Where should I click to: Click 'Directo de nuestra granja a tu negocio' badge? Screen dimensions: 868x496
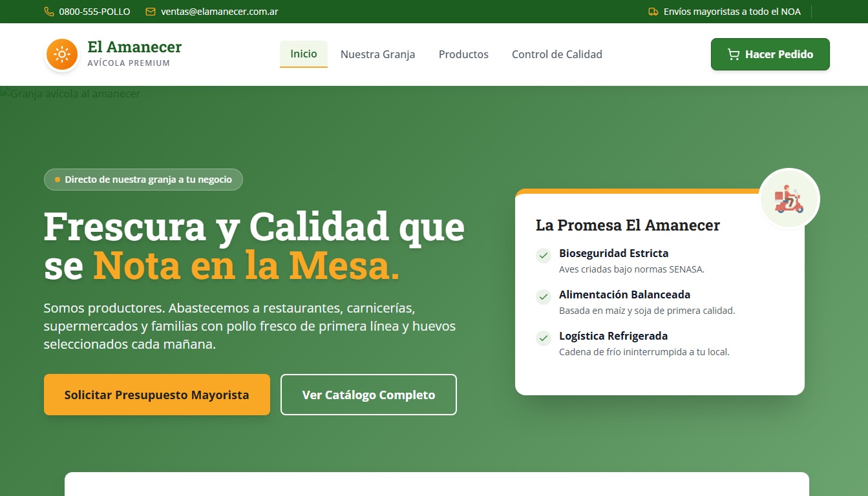point(143,180)
